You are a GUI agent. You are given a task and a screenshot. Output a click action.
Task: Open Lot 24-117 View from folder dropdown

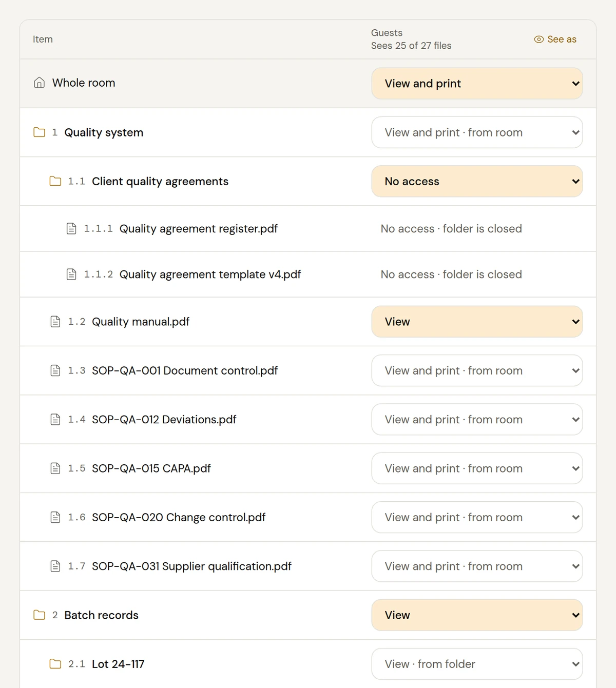477,664
